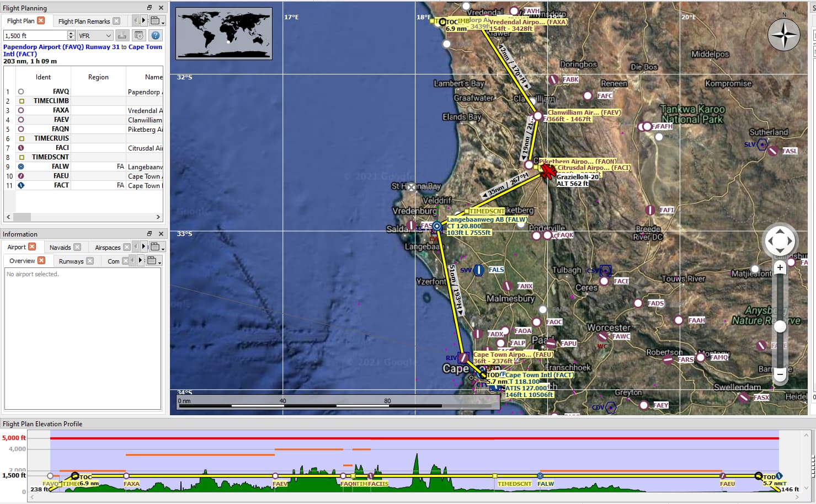Viewport: 816px width, 504px height.
Task: Close the Flight Plan Remarks tab
Action: pos(116,21)
